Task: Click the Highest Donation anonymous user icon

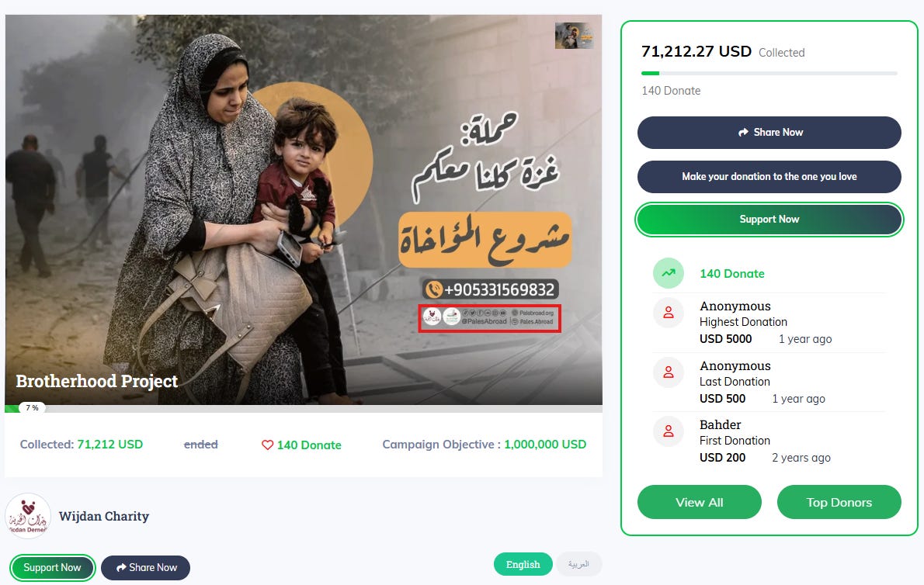Action: click(669, 313)
